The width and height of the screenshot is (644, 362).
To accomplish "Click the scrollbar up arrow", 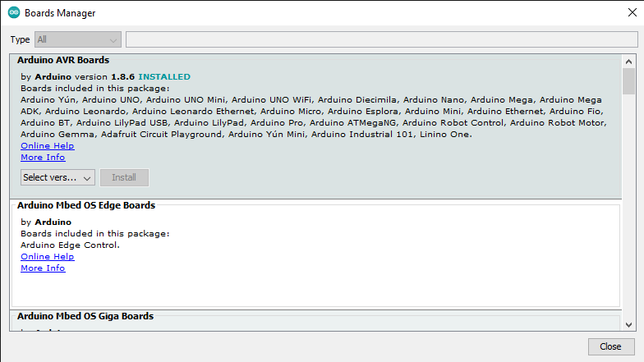I will click(628, 62).
